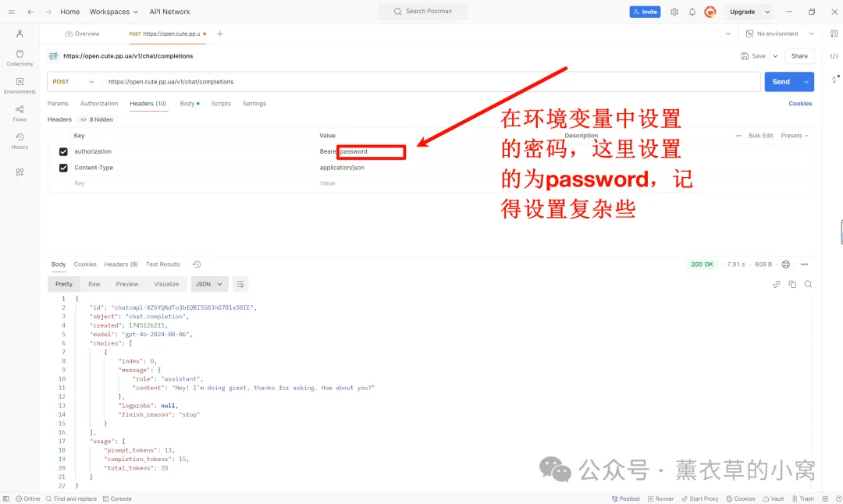Image resolution: width=843 pixels, height=504 pixels.
Task: Go forward with the right arrow
Action: tap(48, 12)
